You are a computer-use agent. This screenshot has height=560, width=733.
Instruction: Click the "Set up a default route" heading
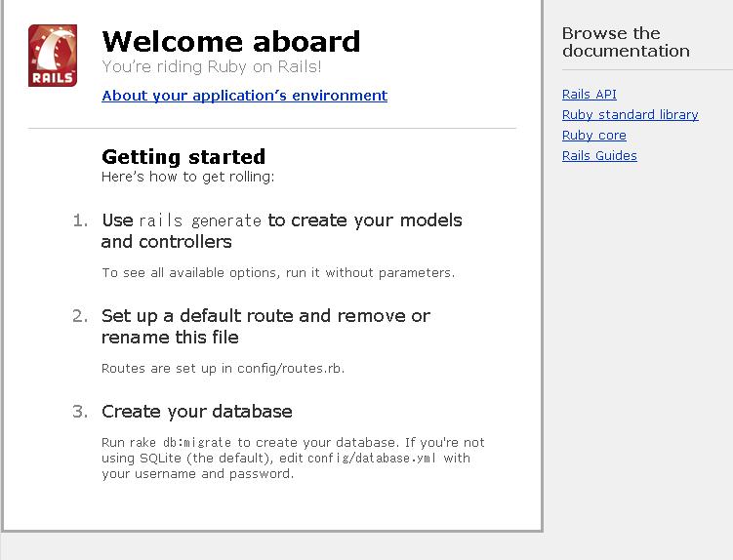click(265, 326)
